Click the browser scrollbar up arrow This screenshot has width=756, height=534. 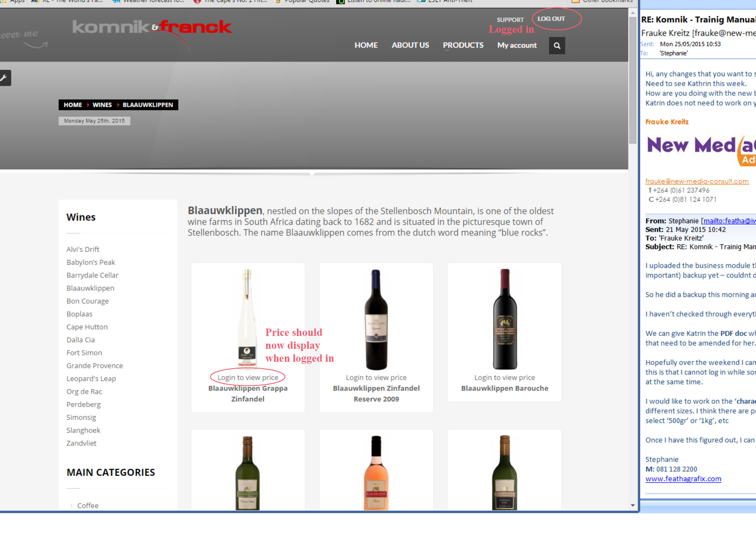tap(632, 12)
